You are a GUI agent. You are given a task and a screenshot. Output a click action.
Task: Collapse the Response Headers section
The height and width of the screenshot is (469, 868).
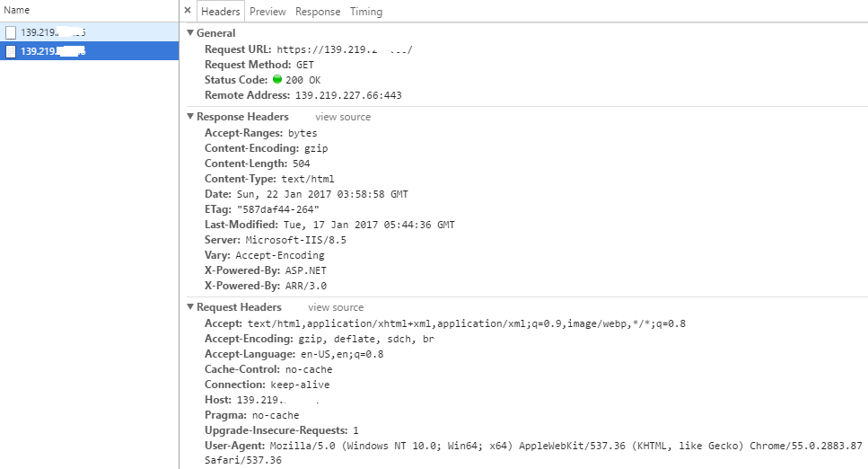click(190, 117)
